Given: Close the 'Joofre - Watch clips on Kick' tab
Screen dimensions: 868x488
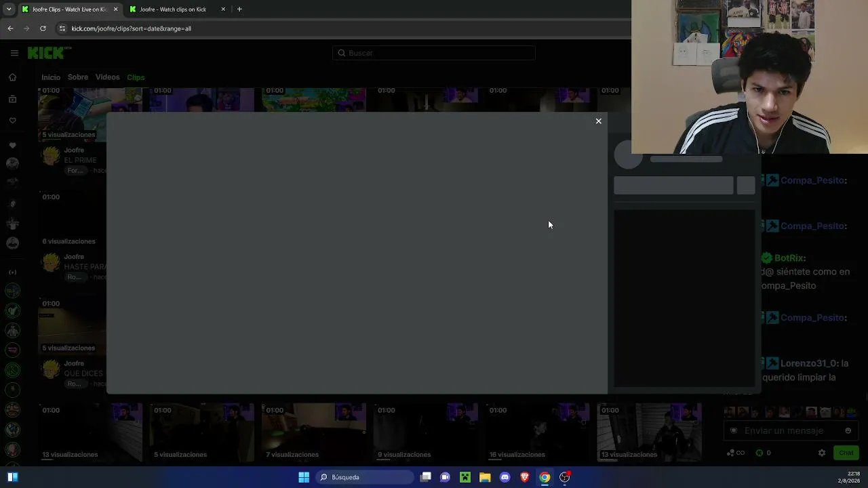Looking at the screenshot, I should click(223, 9).
